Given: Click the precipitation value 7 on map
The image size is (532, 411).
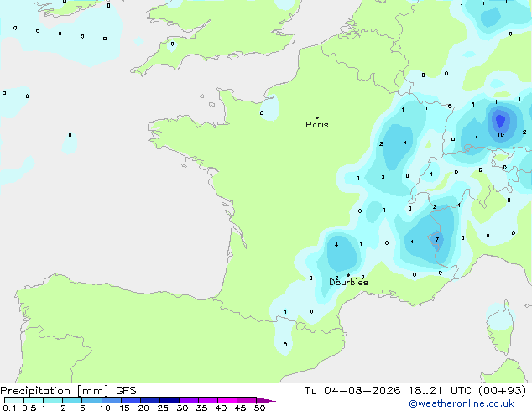Looking at the screenshot, I should click(437, 239).
